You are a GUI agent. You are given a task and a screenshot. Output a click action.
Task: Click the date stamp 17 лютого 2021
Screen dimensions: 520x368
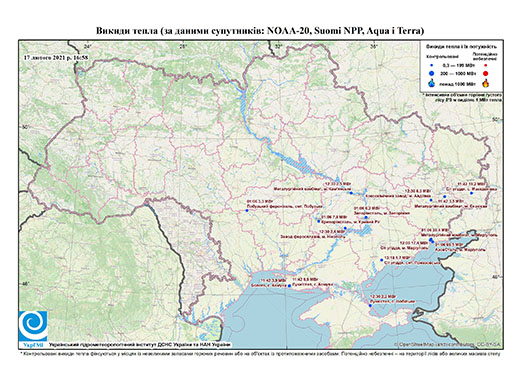tap(56, 57)
